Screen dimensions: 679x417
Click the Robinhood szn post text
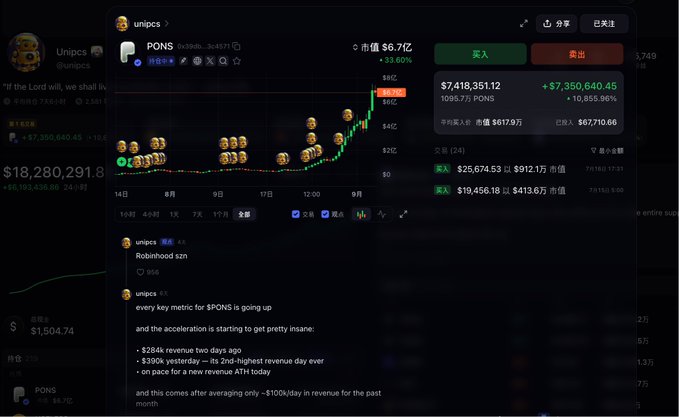(162, 256)
